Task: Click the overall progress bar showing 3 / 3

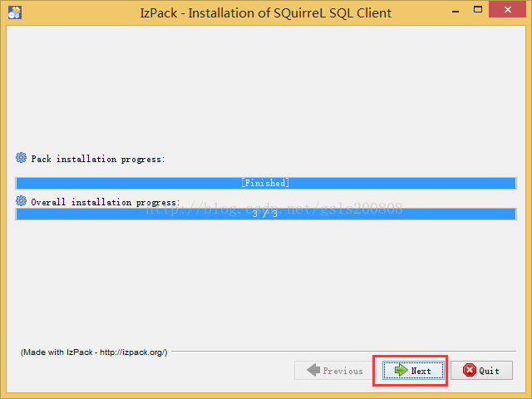Action: coord(266,214)
